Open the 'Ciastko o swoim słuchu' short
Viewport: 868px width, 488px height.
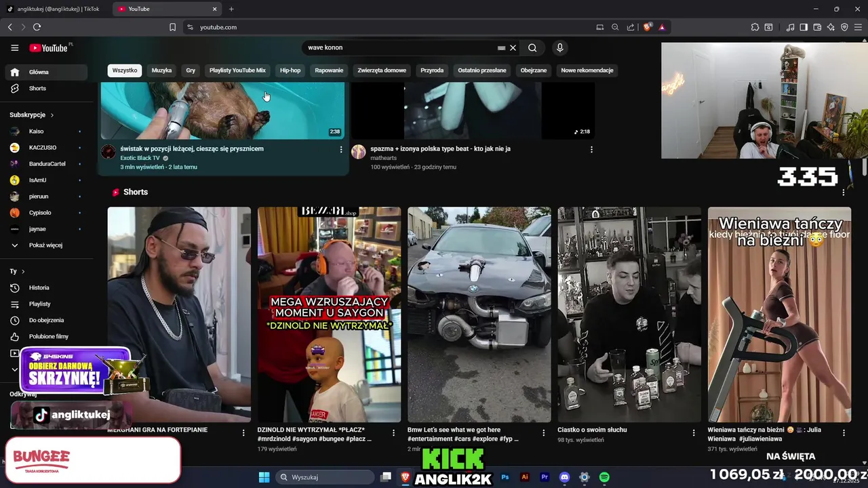pyautogui.click(x=629, y=314)
